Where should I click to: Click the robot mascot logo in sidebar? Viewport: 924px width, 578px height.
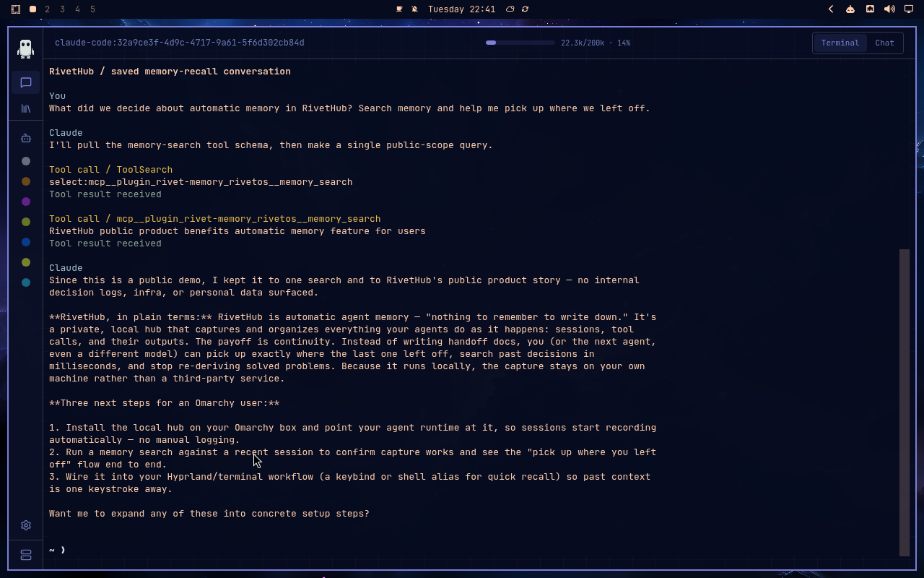(25, 48)
